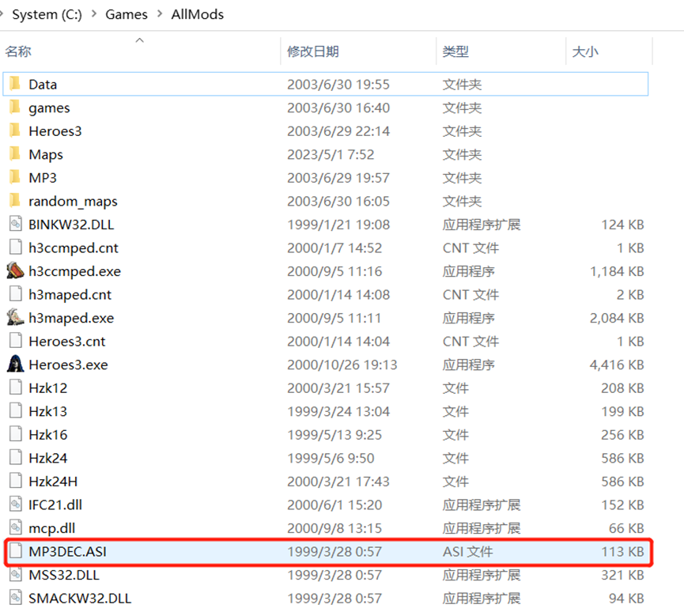Select the Heroes3.cnt file
Image resolution: width=684 pixels, height=616 pixels.
tap(67, 342)
